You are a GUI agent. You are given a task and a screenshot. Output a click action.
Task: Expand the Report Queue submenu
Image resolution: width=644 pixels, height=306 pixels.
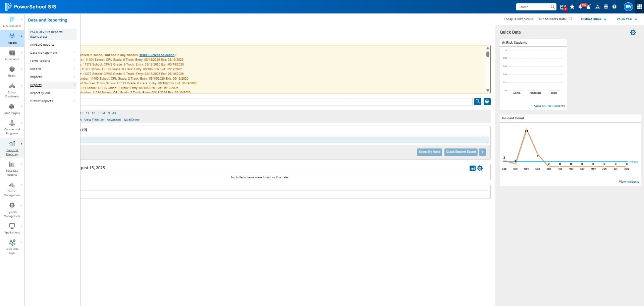52,93
